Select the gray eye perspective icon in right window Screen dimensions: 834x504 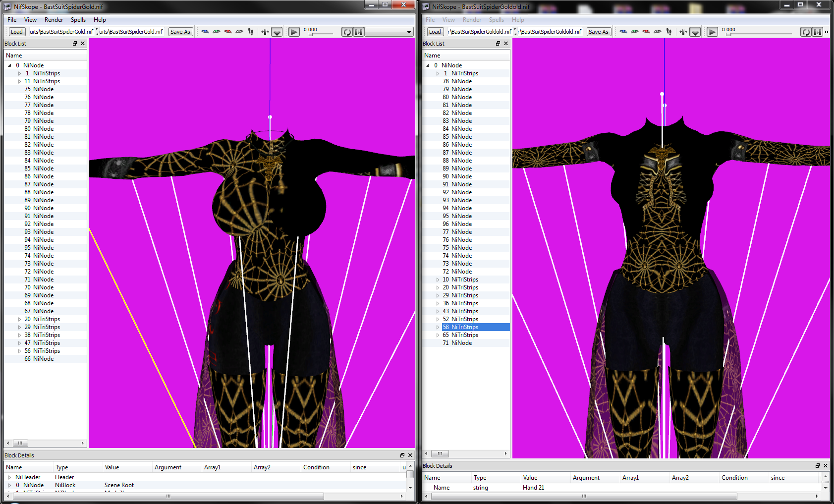pyautogui.click(x=658, y=32)
